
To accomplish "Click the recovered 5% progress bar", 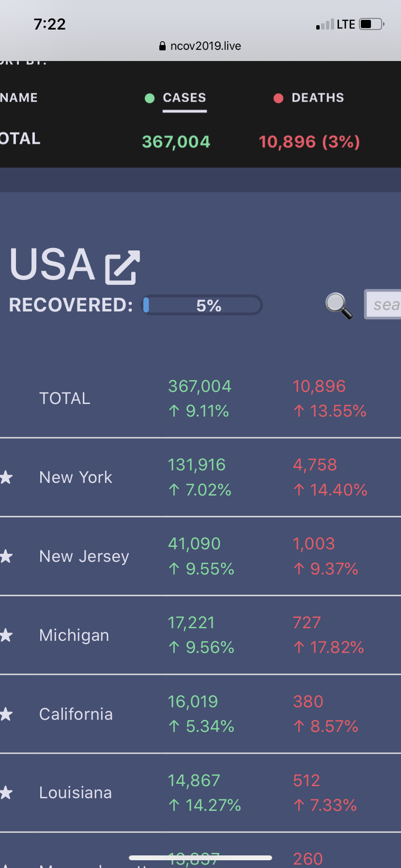I will [x=202, y=306].
